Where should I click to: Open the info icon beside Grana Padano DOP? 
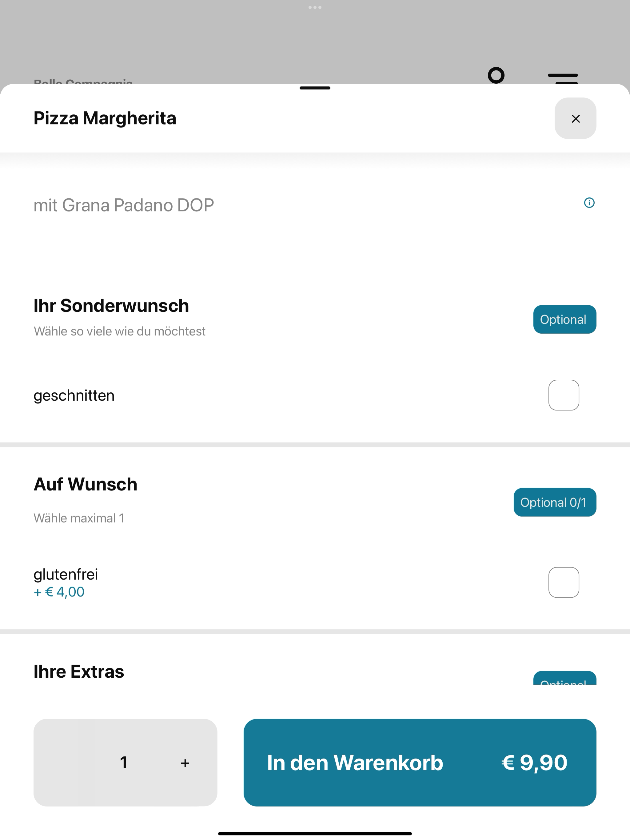click(589, 203)
